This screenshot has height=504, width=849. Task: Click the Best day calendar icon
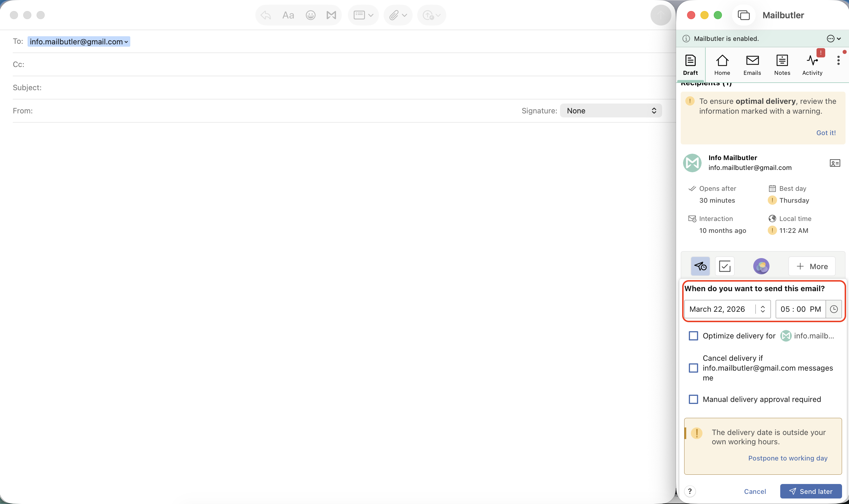click(772, 188)
